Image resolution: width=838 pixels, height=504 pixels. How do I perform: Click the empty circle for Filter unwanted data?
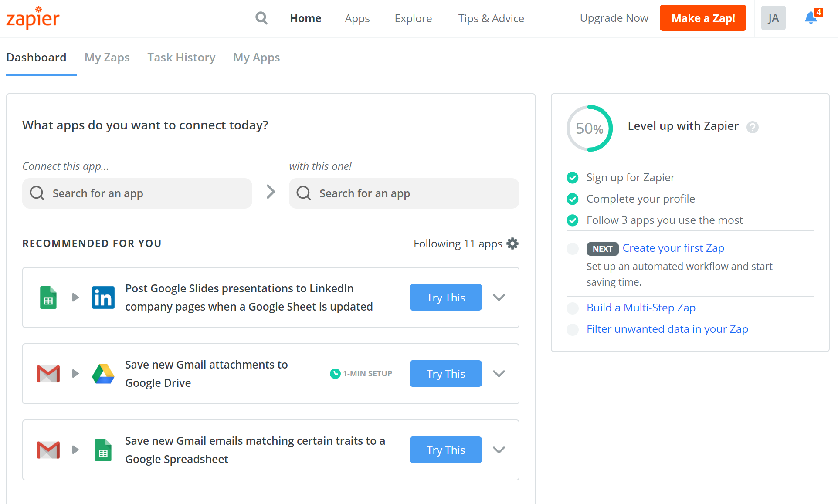(x=573, y=330)
